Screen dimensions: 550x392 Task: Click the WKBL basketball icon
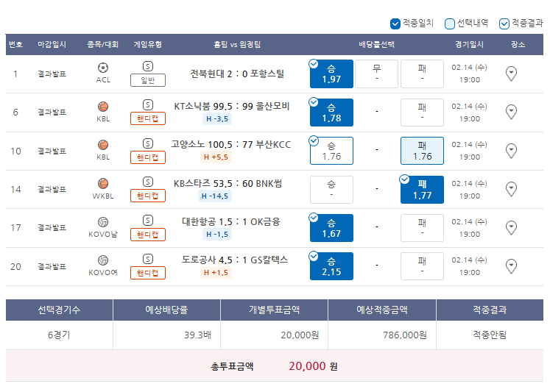103,183
